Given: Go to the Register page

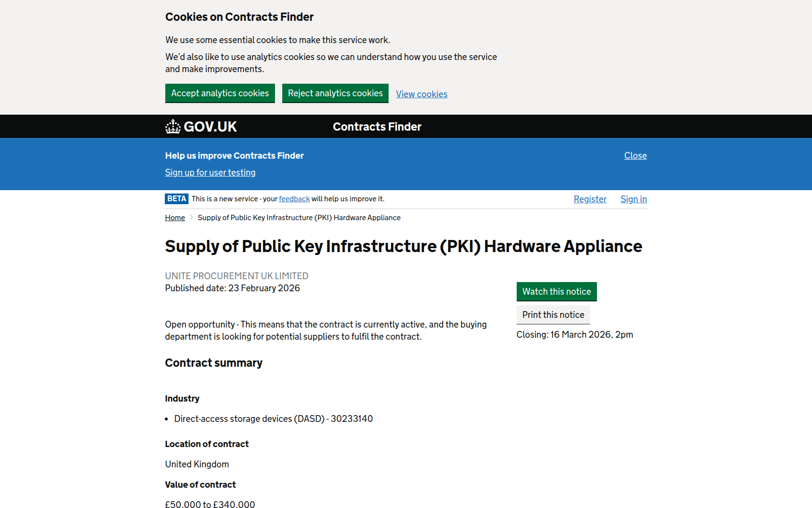Looking at the screenshot, I should point(590,199).
